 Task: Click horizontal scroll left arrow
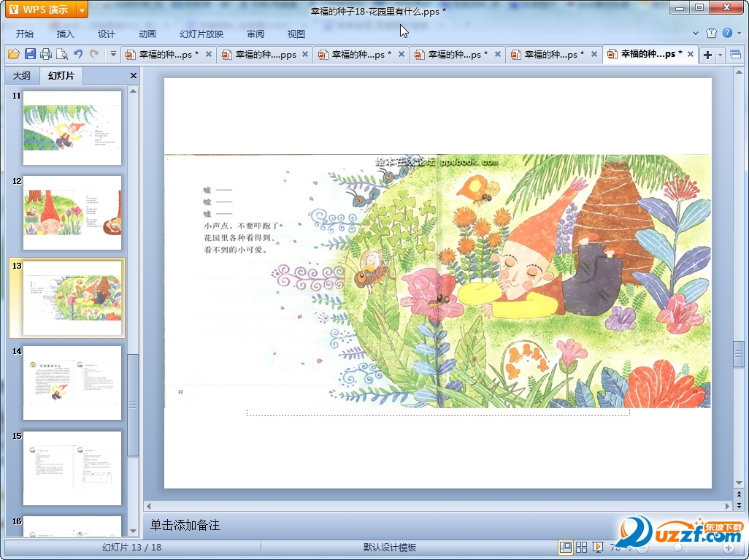pyautogui.click(x=148, y=506)
